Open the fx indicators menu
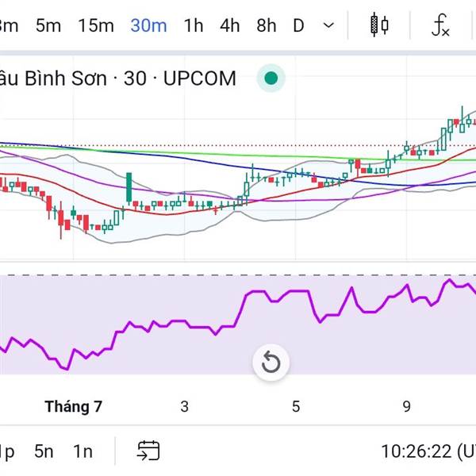The width and height of the screenshot is (476, 476). (440, 25)
